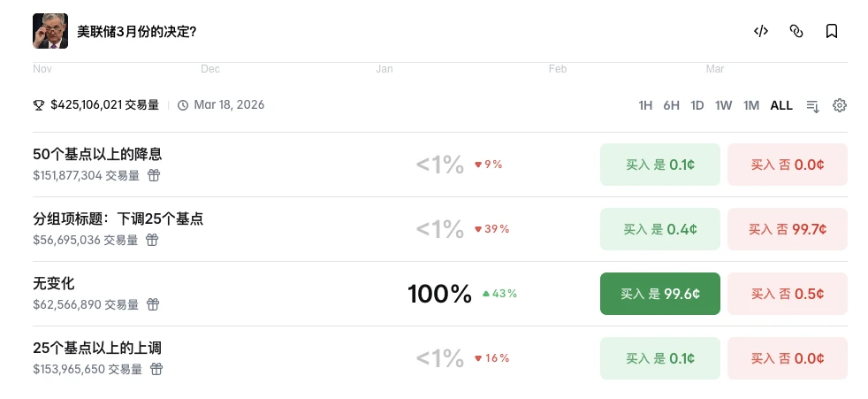
Task: Switch chart to 1D range
Action: (697, 105)
